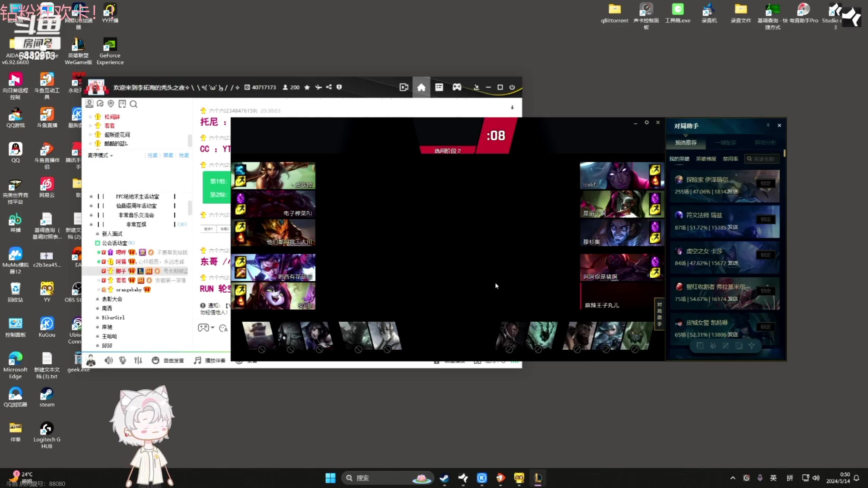Toggle the system volume icon in the tray
This screenshot has height=488, width=868.
[816, 478]
